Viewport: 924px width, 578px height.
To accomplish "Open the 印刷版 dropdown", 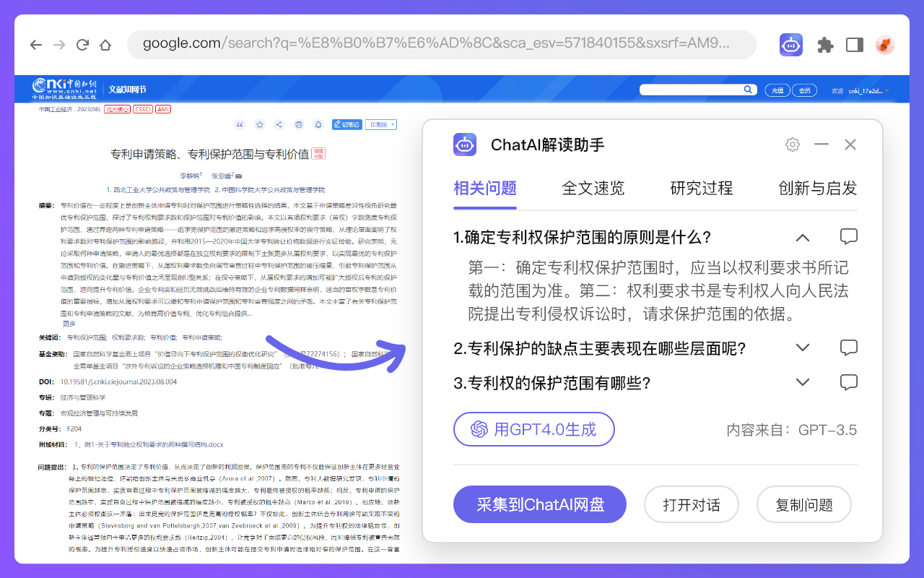I will [380, 124].
